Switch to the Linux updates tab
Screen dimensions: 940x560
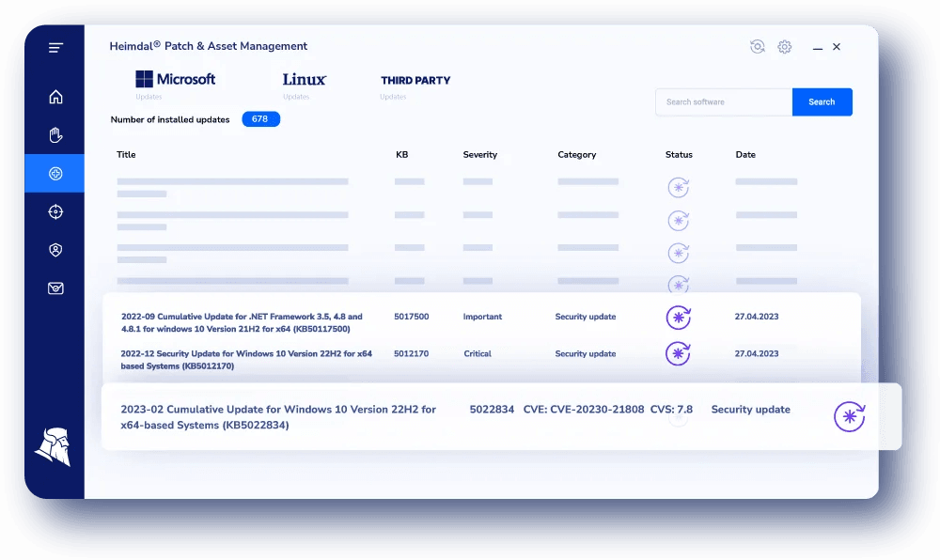coord(305,80)
